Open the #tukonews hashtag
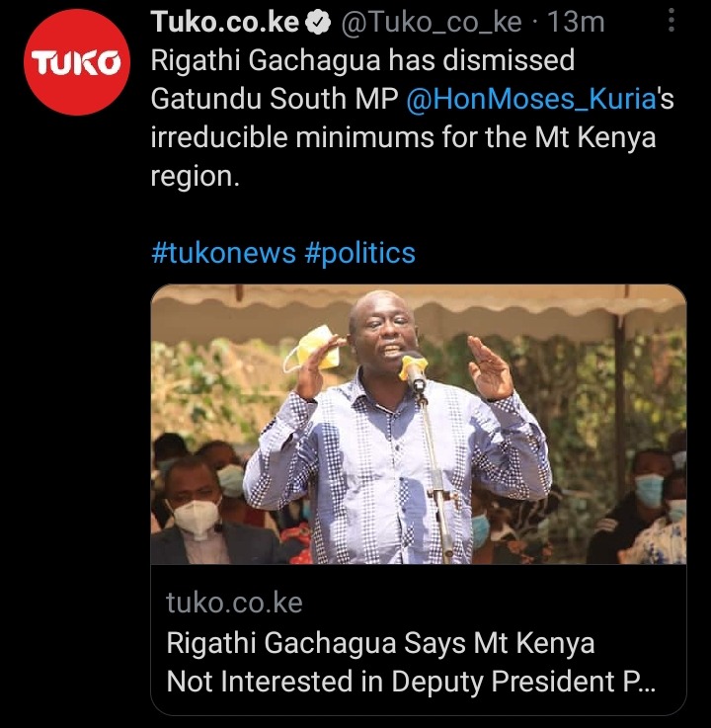Image resolution: width=711 pixels, height=728 pixels. [x=224, y=254]
